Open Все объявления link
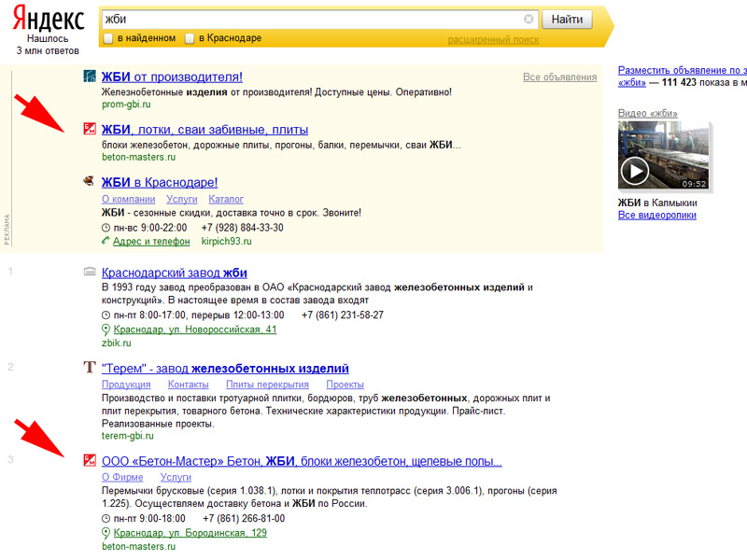The width and height of the screenshot is (747, 560). 559,77
